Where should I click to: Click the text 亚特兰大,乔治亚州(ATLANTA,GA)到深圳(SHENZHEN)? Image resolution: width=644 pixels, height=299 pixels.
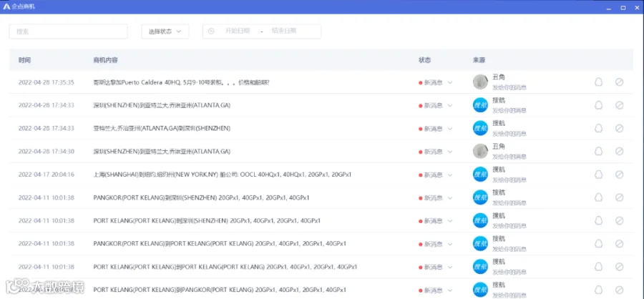(162, 128)
